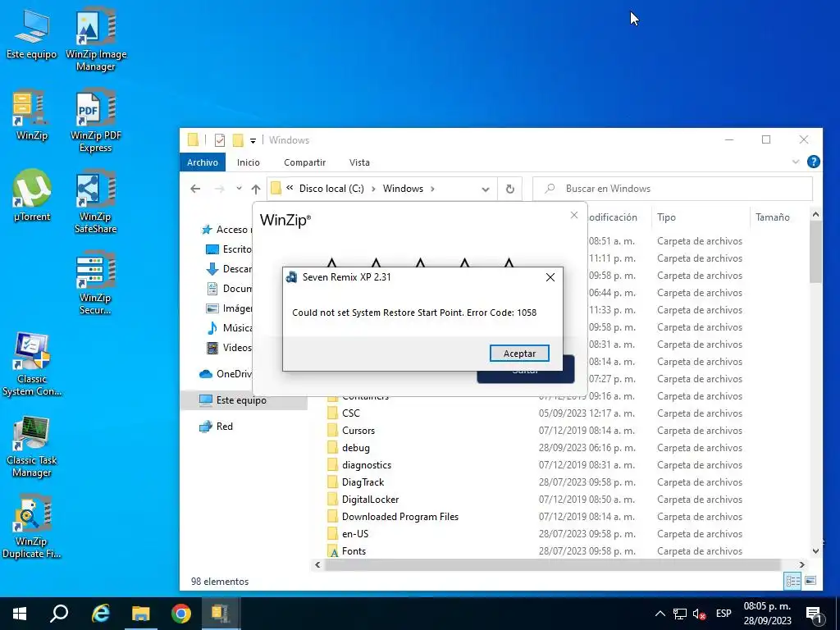Screen dimensions: 840x630
Task: Click the horizontal scrollbar in file list
Action: pyautogui.click(x=552, y=564)
